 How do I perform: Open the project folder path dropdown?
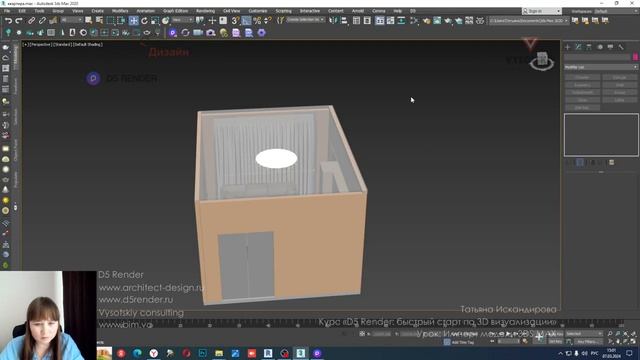click(529, 20)
